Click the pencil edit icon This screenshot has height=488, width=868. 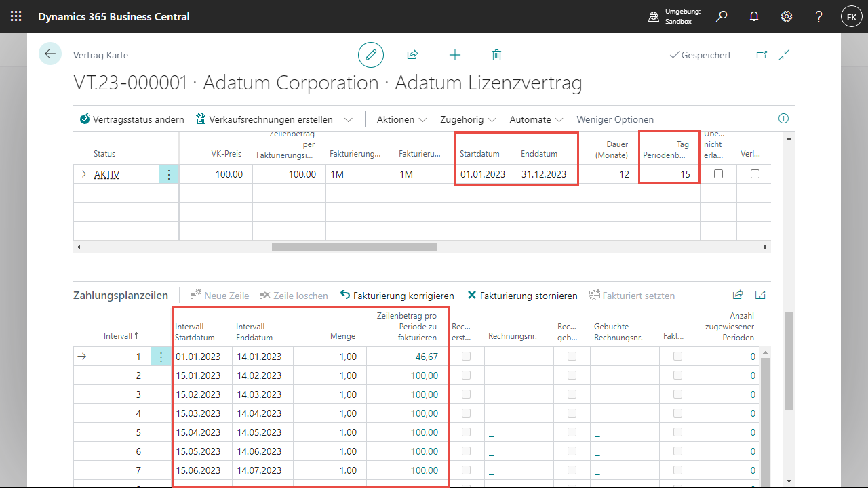point(371,55)
